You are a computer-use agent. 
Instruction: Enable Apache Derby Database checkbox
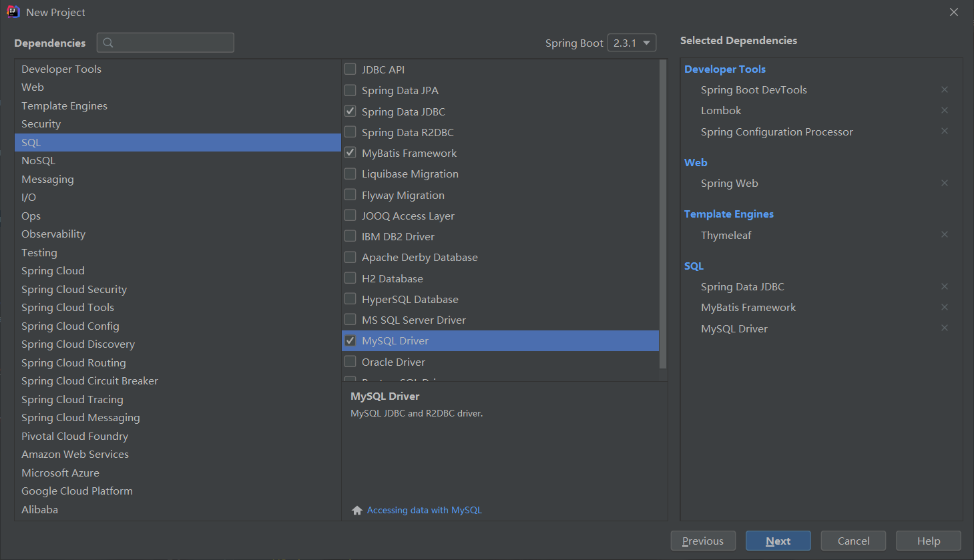click(x=350, y=257)
